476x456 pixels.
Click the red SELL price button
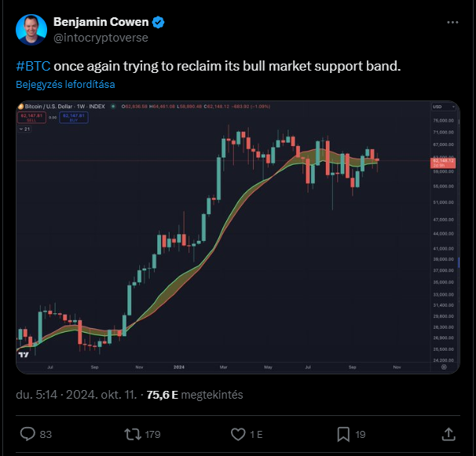[x=31, y=118]
